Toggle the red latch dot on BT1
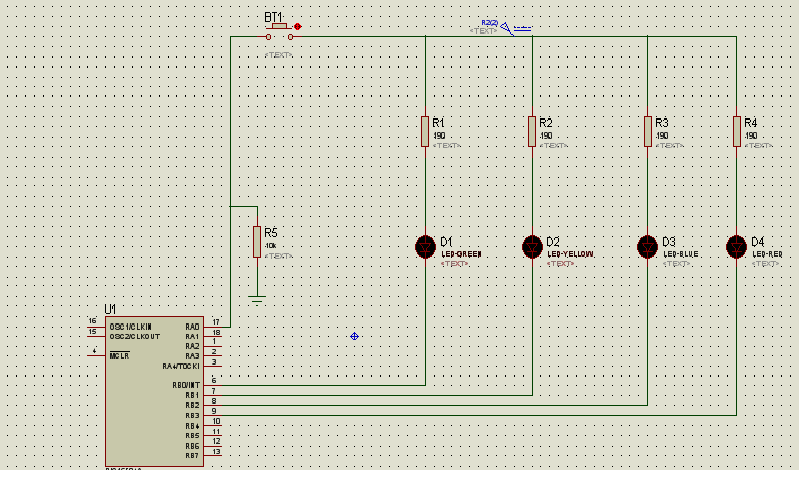Image resolution: width=803 pixels, height=480 pixels. click(298, 27)
